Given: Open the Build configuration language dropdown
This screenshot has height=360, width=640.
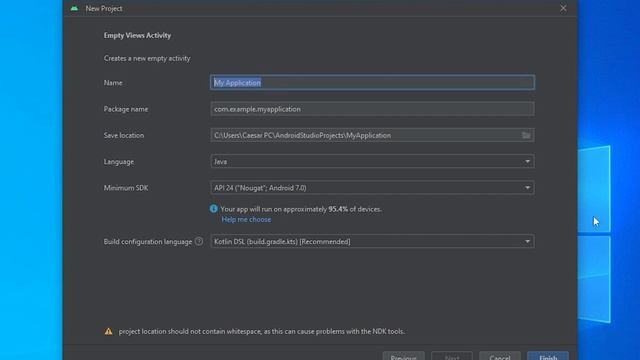Looking at the screenshot, I should click(372, 242).
